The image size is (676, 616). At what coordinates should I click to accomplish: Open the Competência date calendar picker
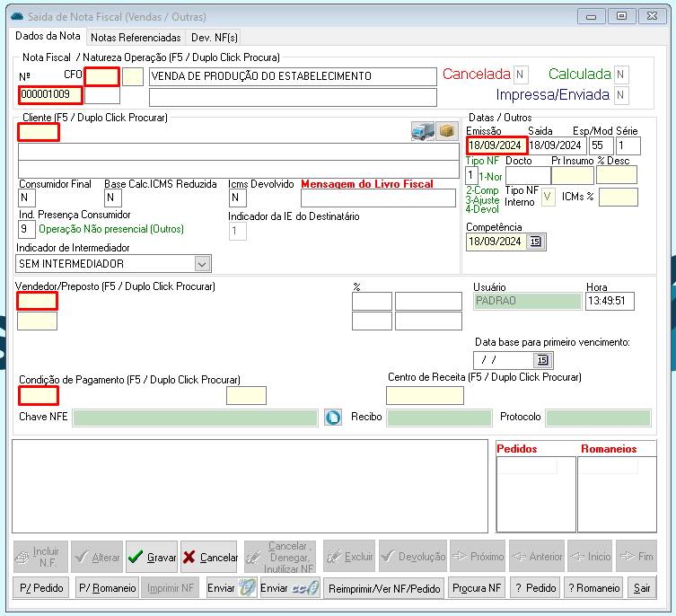click(x=536, y=242)
